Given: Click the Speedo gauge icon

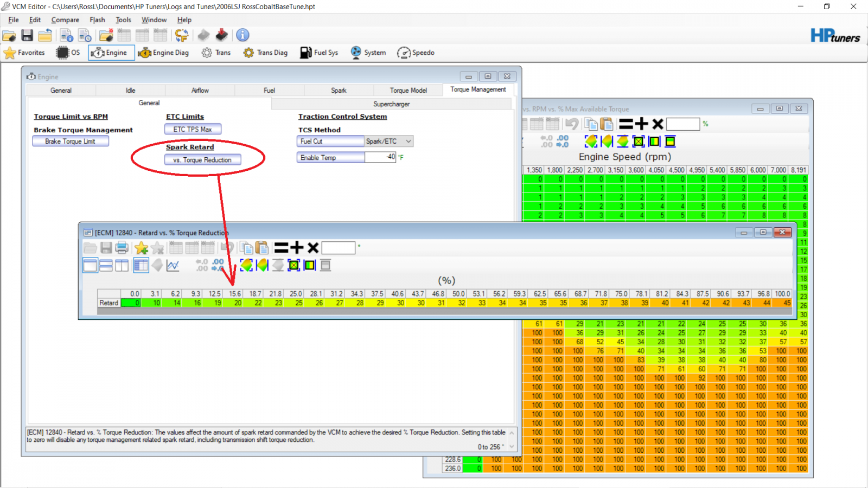Looking at the screenshot, I should click(404, 53).
